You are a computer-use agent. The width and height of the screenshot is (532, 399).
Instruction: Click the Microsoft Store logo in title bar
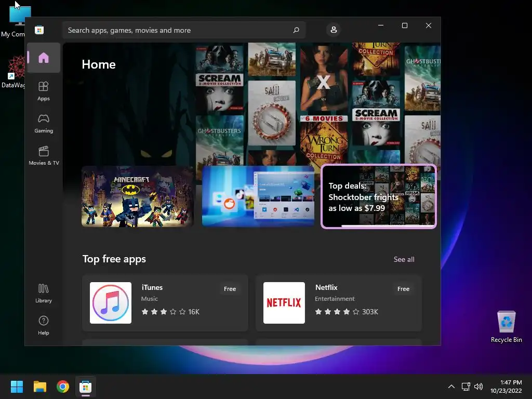pyautogui.click(x=39, y=30)
